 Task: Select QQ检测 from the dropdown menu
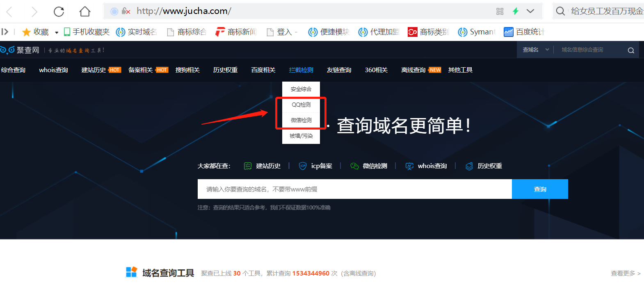pyautogui.click(x=301, y=105)
